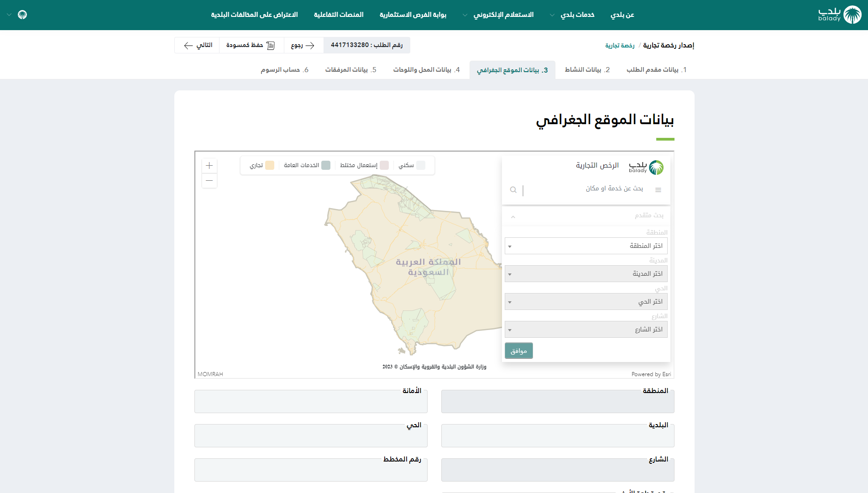This screenshot has height=493, width=868.
Task: Click the map zoom in plus button
Action: [209, 166]
